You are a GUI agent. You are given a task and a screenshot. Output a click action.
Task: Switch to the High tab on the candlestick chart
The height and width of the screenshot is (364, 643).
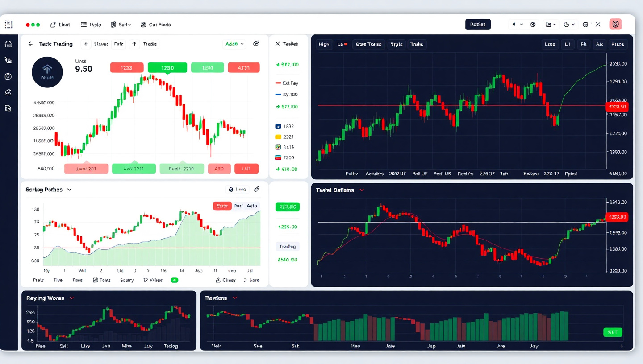click(x=324, y=44)
